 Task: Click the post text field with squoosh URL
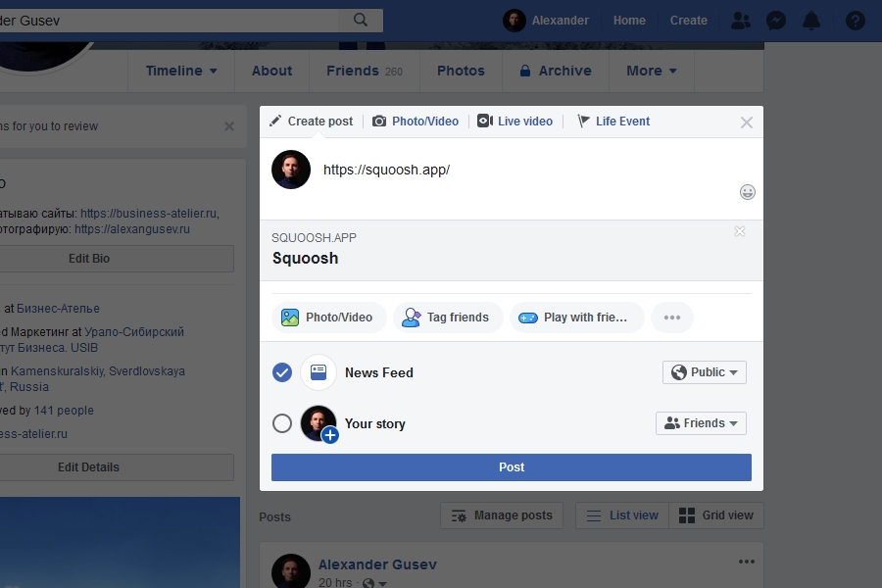coord(519,171)
